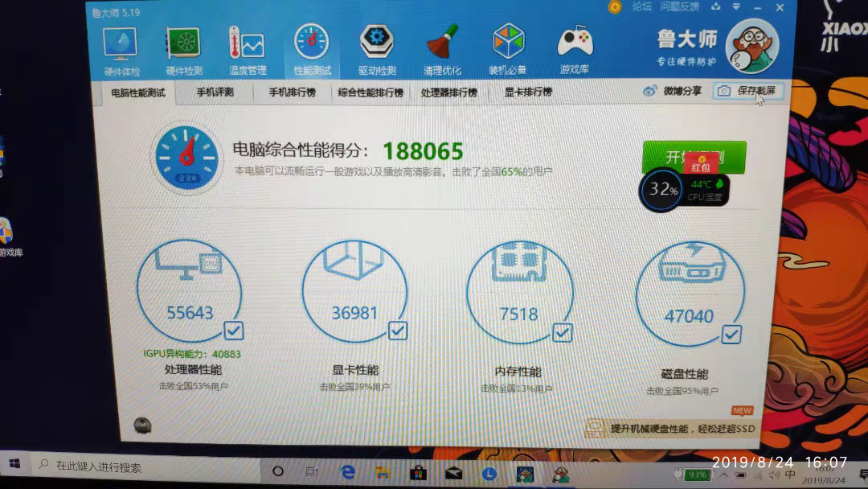
Task: Open the 论坛 forum link
Action: [x=641, y=6]
